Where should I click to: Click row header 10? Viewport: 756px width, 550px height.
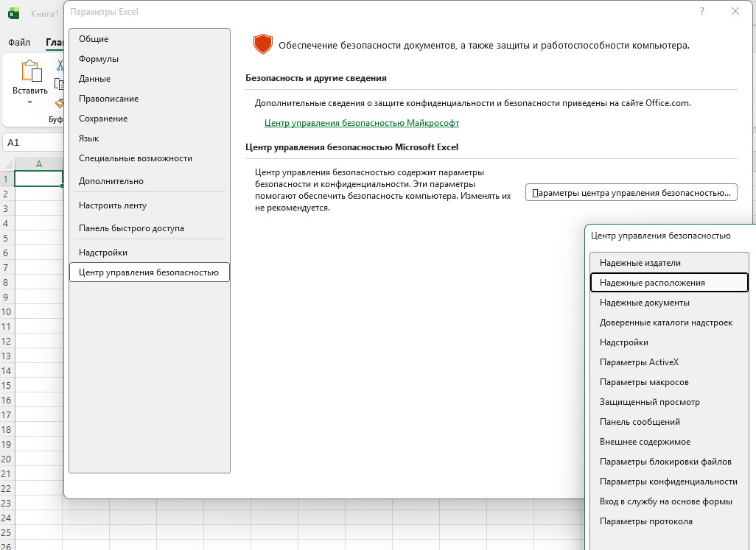click(x=7, y=311)
